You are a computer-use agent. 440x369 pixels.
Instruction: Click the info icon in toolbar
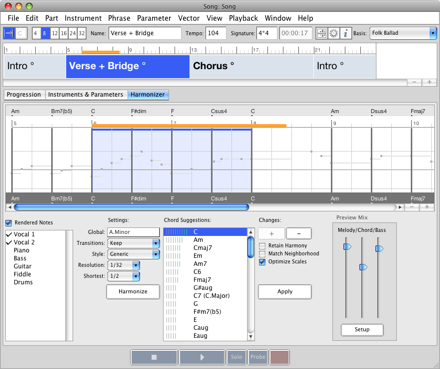(346, 33)
